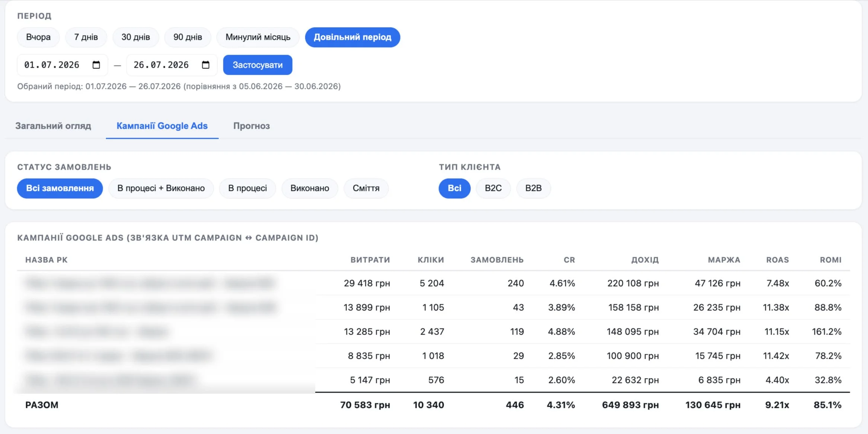Select the 7 днів period filter
Image resolution: width=868 pixels, height=434 pixels.
(86, 37)
